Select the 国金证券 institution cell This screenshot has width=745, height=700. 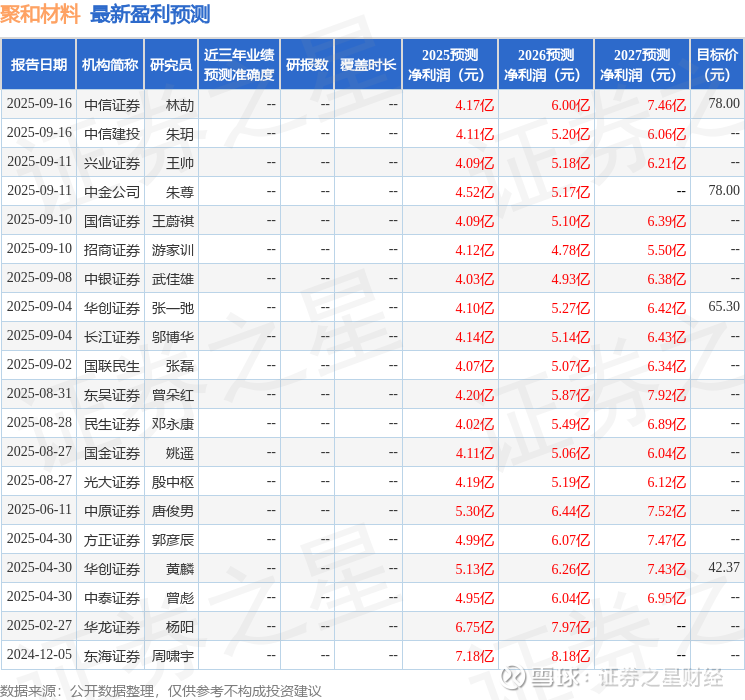[112, 453]
